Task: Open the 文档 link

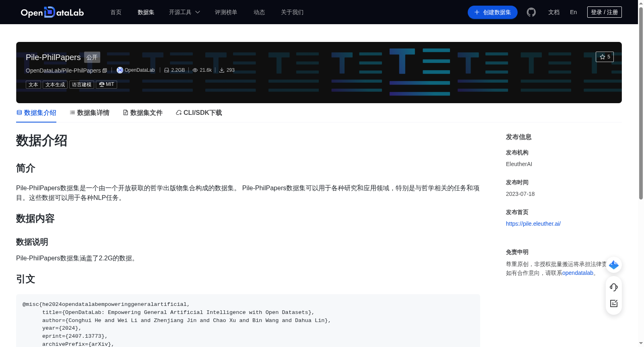Action: click(x=554, y=12)
